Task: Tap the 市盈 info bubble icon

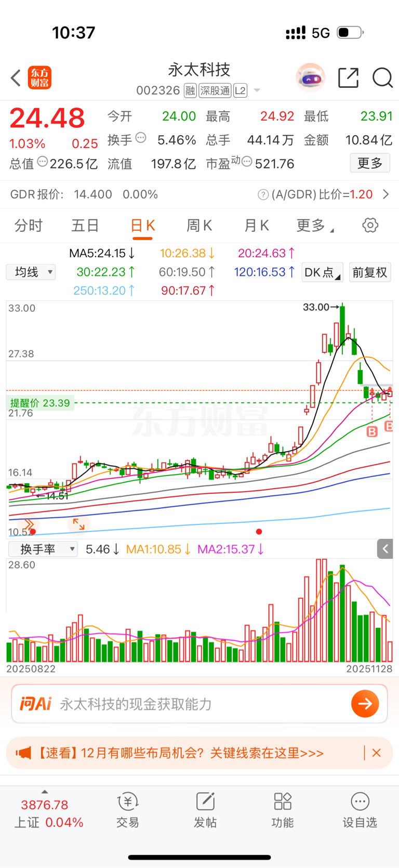Action: pos(247,162)
